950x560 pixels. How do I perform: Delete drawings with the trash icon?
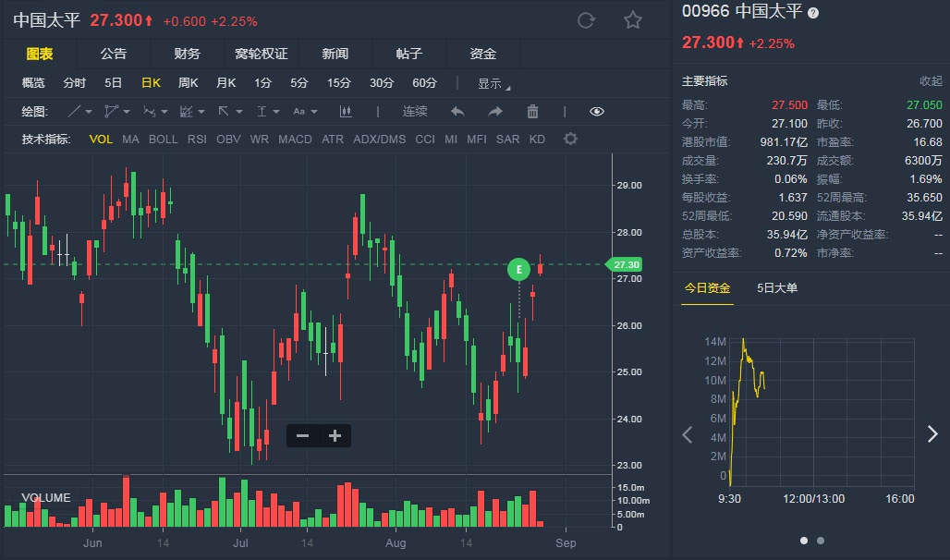(532, 112)
